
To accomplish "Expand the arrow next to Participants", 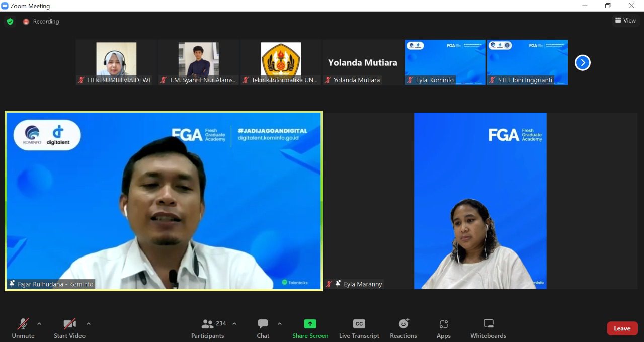I will pyautogui.click(x=234, y=324).
